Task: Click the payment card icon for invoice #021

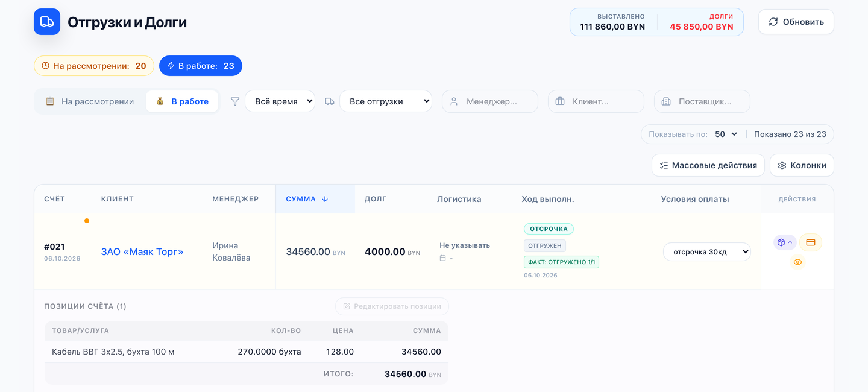Action: point(811,242)
